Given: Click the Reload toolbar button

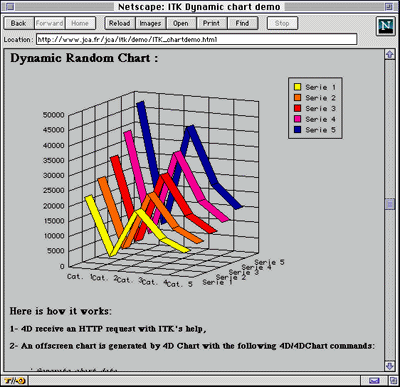Looking at the screenshot, I should point(120,23).
